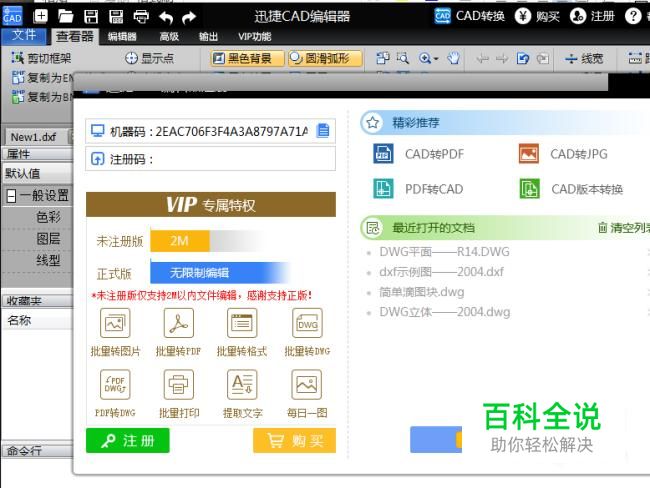Image resolution: width=650 pixels, height=488 pixels.
Task: Click the blue rotate view icon
Action: pyautogui.click(x=523, y=58)
